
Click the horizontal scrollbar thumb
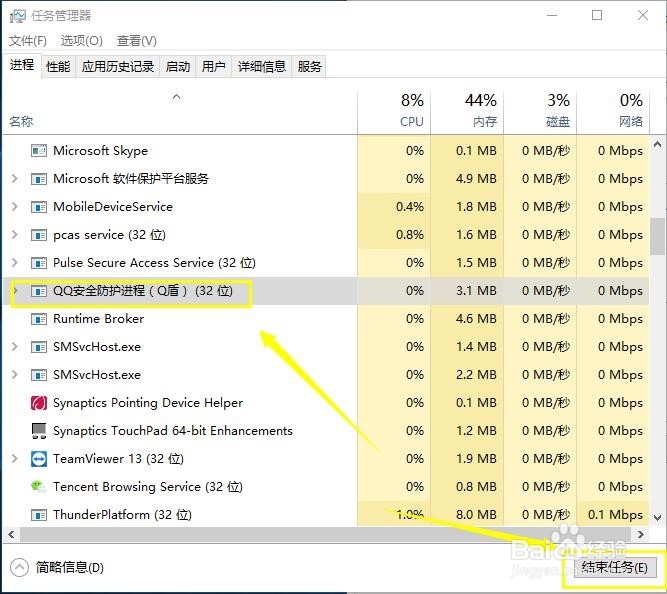pos(325,534)
